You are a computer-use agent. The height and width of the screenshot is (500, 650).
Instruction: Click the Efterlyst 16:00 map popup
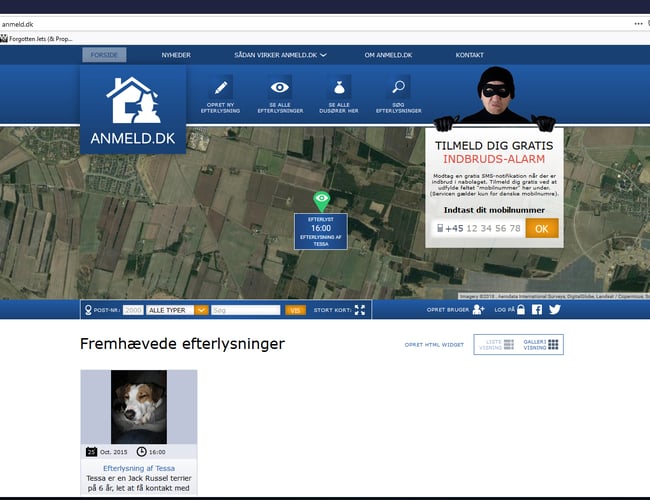321,231
